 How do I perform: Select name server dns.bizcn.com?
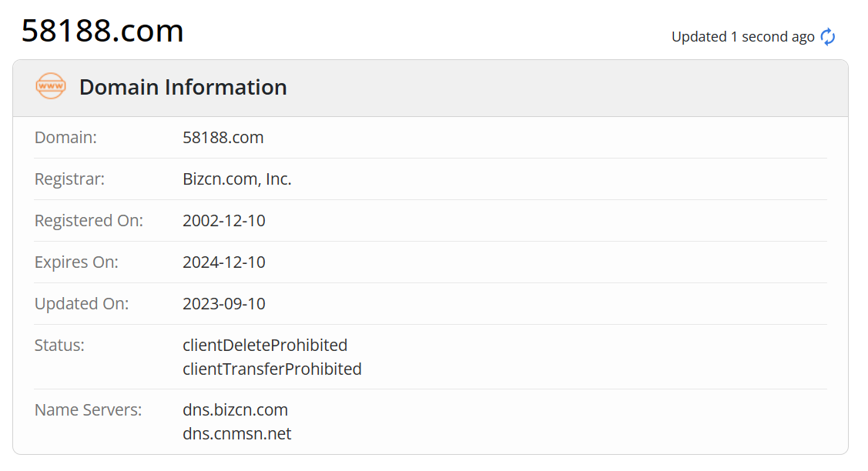(x=236, y=409)
